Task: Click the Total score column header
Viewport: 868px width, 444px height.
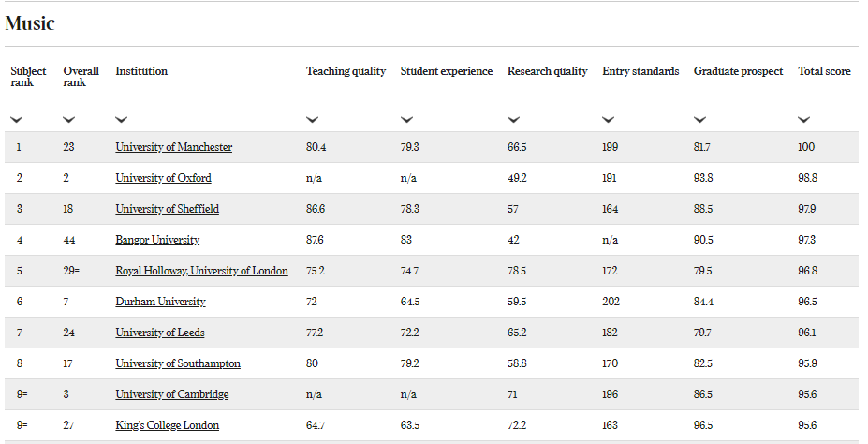Action: pyautogui.click(x=824, y=71)
